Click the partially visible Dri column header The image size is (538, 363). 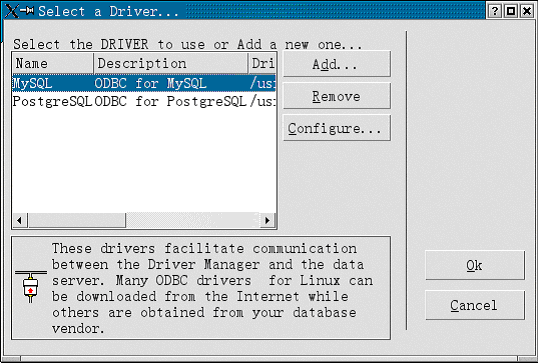coord(262,63)
